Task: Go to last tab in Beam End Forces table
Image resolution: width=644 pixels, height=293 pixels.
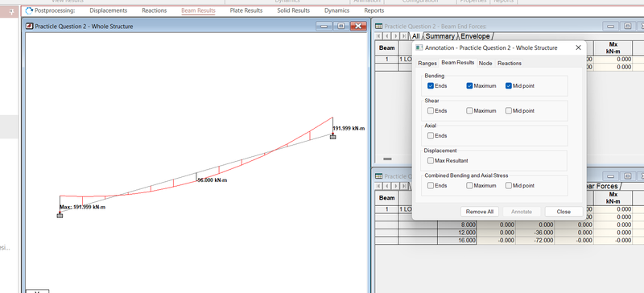Action: coord(404,36)
